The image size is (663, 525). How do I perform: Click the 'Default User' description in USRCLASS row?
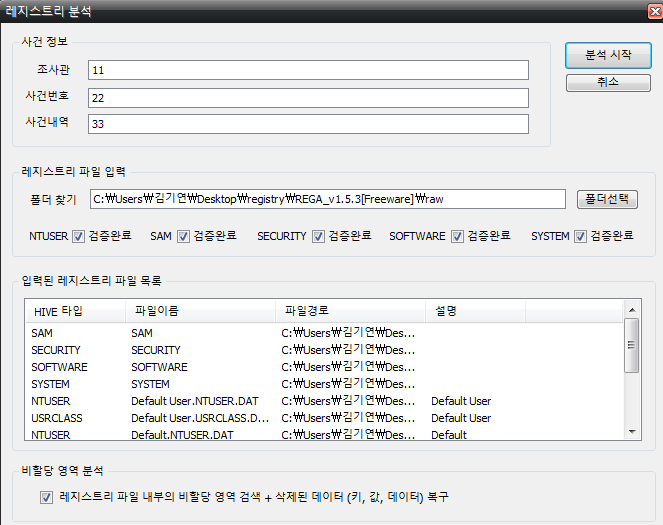pyautogui.click(x=461, y=418)
